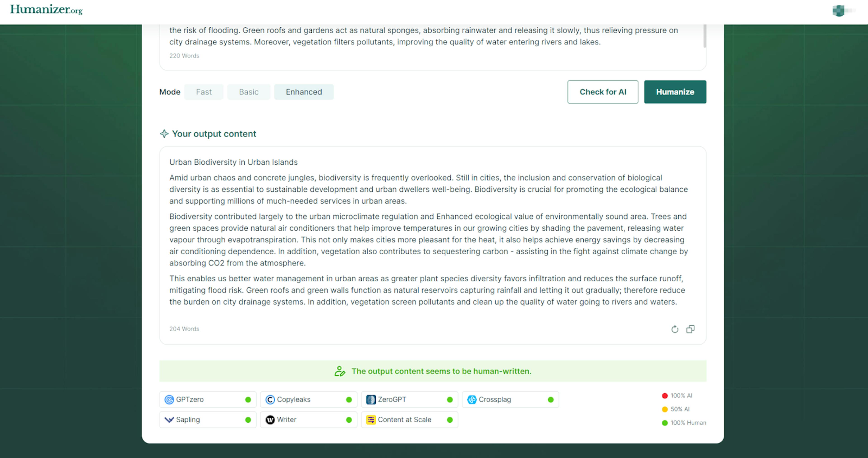
Task: Click the Crossplag logo icon
Action: (472, 400)
